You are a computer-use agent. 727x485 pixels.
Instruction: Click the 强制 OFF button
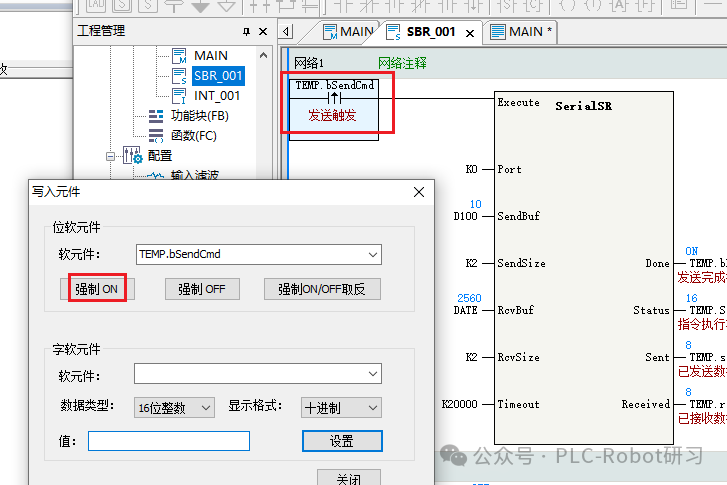point(202,289)
